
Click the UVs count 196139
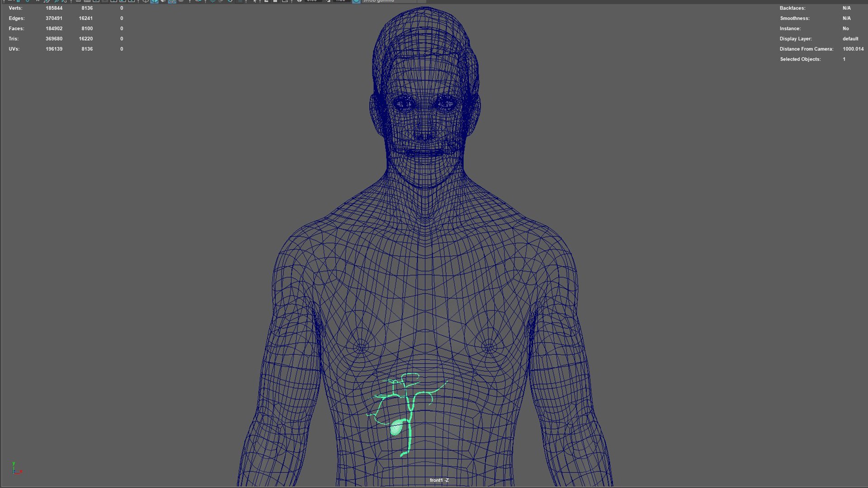54,49
